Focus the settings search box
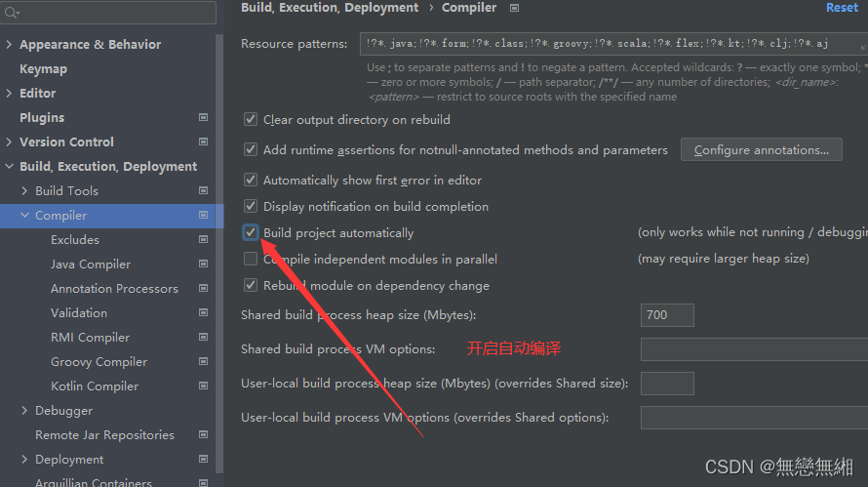Screen dimensions: 868x487 point(108,12)
